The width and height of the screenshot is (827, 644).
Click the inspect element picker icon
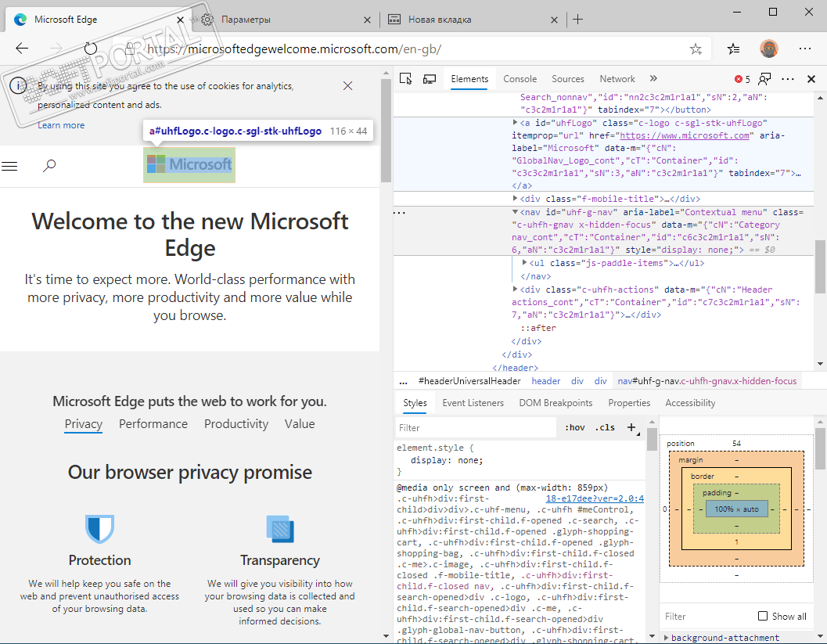pos(405,78)
